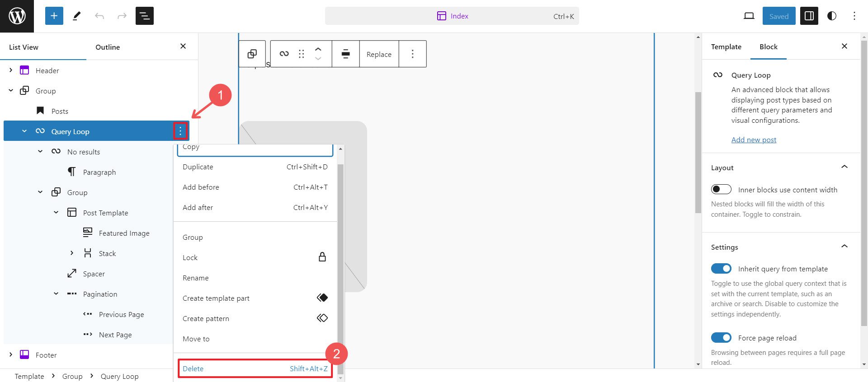Select the Paragraph tree row
Screen dimensions: 868x382
pos(88,172)
